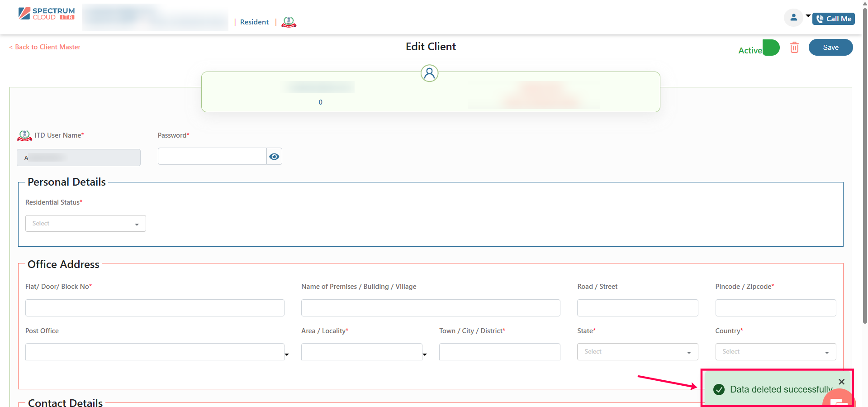Close the 'Data deleted successfully' notification

tap(841, 382)
